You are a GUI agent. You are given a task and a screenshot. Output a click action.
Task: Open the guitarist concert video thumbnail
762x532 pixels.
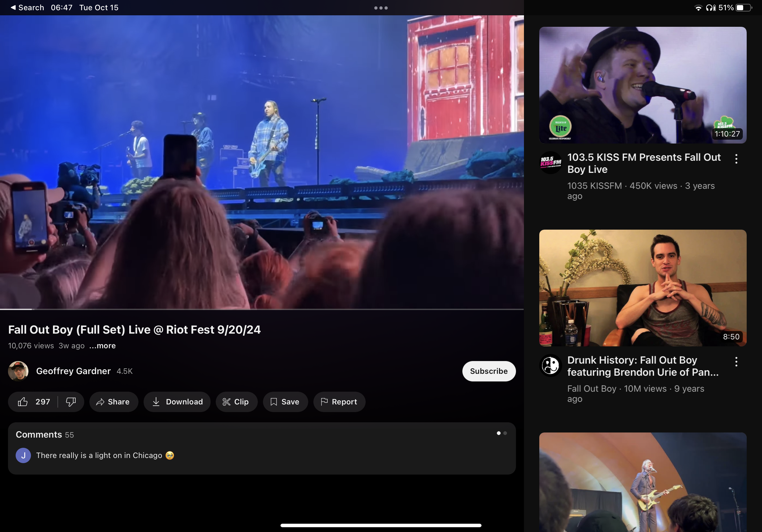(643, 482)
